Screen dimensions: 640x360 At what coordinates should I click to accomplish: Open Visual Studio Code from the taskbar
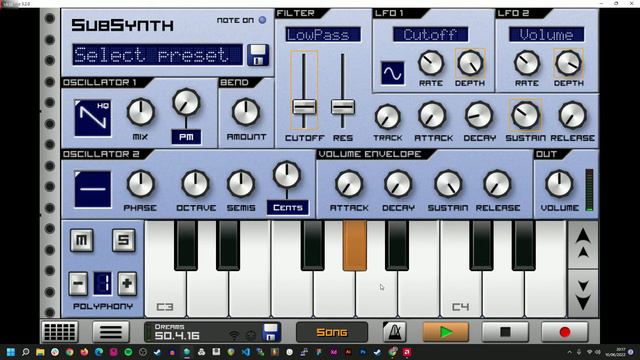pyautogui.click(x=245, y=352)
